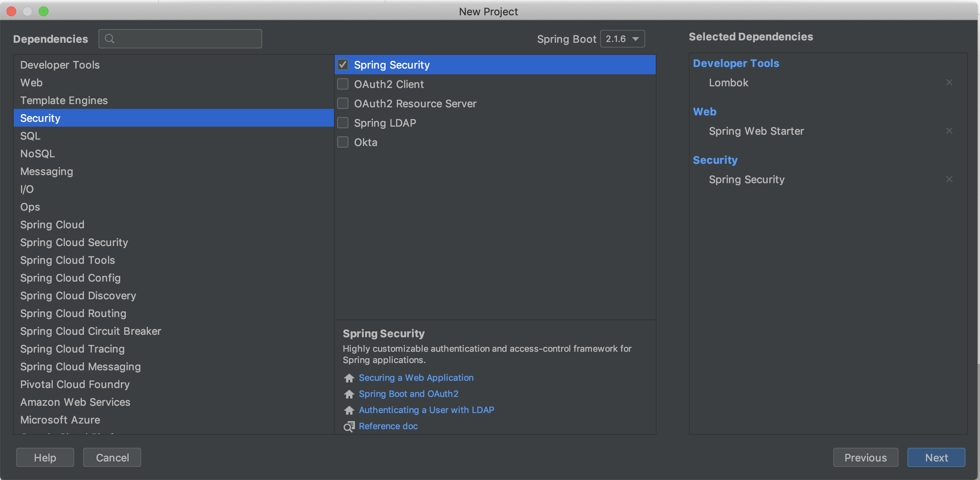Uncheck the Spring Security checkbox
Screen dimensions: 980x480
343,65
